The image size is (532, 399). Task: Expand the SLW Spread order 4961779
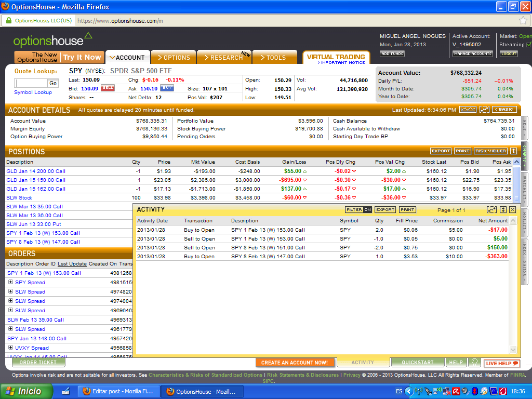tap(10, 329)
